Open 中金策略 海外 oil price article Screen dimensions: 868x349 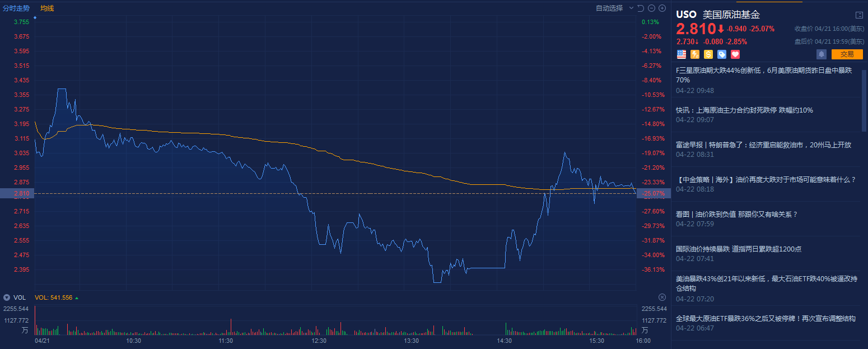click(x=766, y=180)
